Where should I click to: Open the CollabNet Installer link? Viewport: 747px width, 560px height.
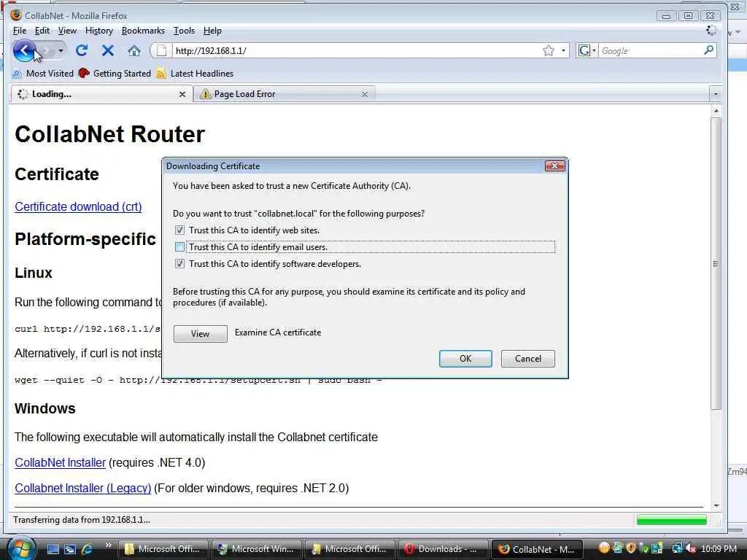60,462
